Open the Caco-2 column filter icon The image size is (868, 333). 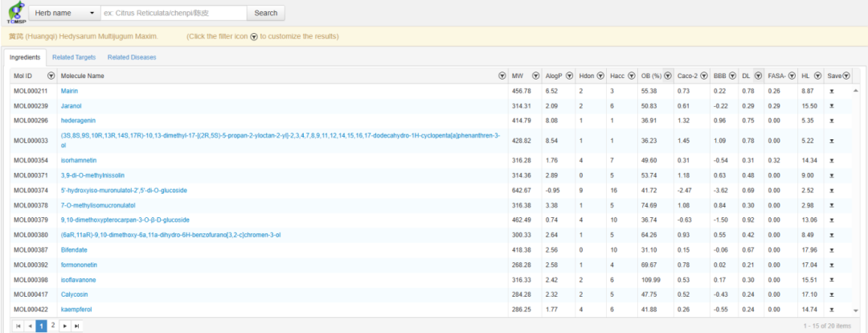[x=703, y=76]
